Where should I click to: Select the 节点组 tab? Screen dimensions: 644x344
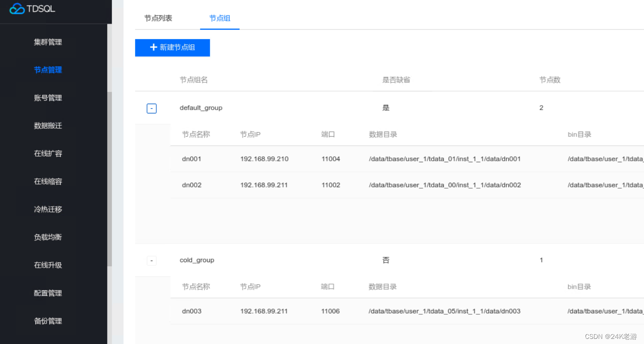[220, 18]
